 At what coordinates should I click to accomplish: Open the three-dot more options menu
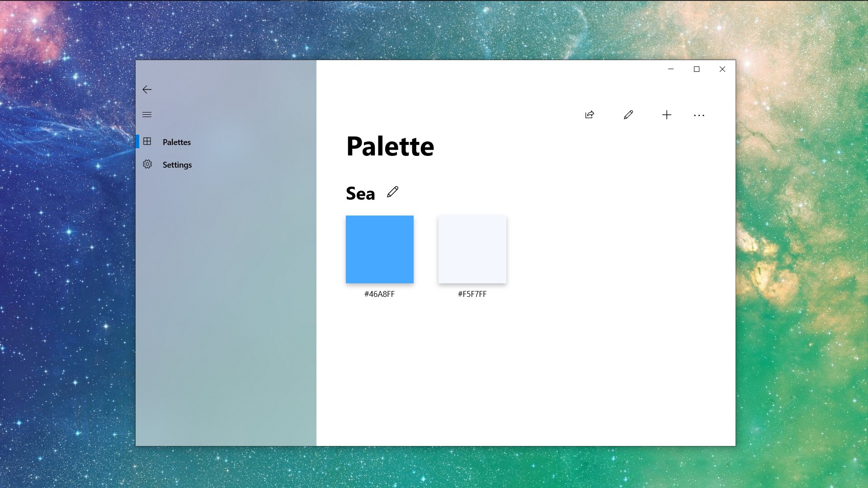[x=699, y=115]
